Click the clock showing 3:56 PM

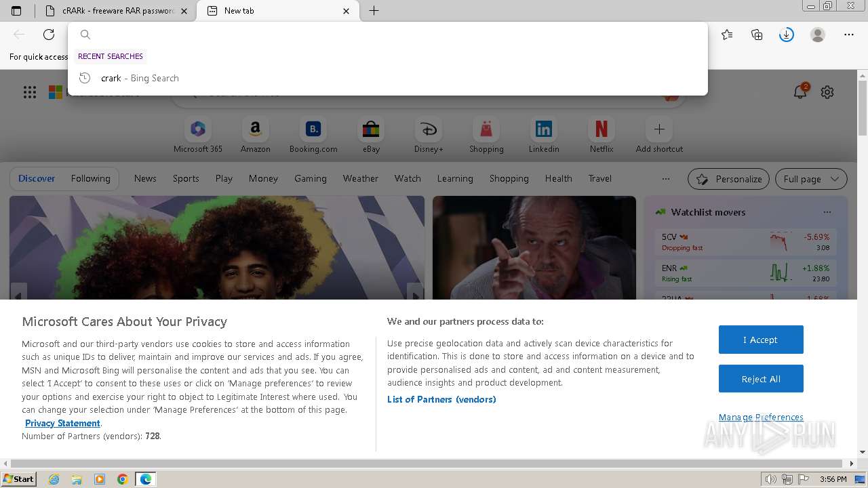833,479
